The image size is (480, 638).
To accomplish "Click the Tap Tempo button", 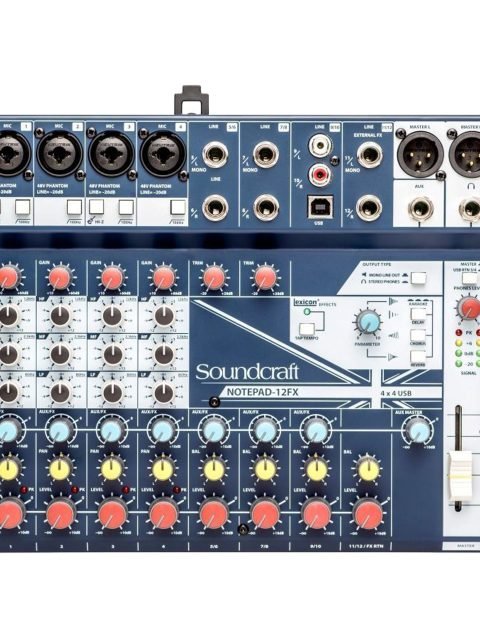I will [x=307, y=329].
